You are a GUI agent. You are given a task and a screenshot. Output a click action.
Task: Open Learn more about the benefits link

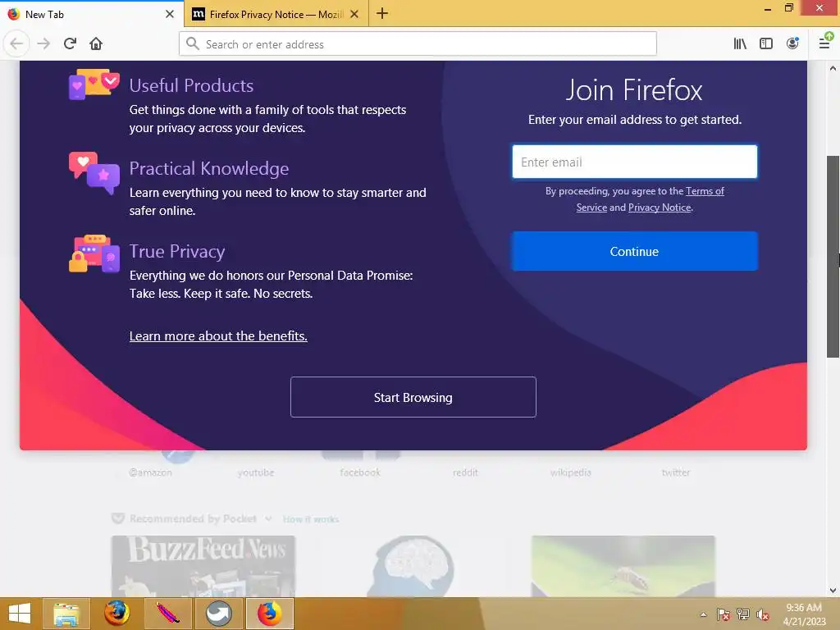[218, 336]
